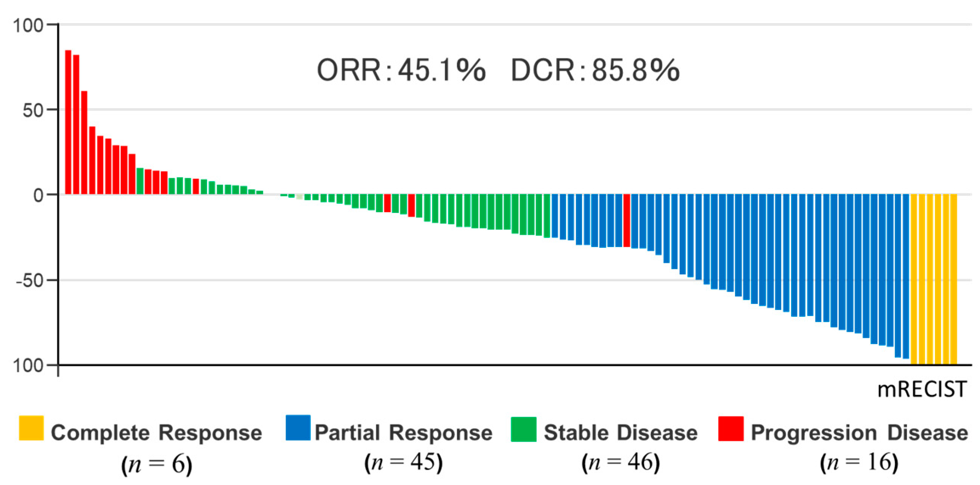Click the red bar among the blue bars
This screenshot has height=485, width=980.
(627, 220)
